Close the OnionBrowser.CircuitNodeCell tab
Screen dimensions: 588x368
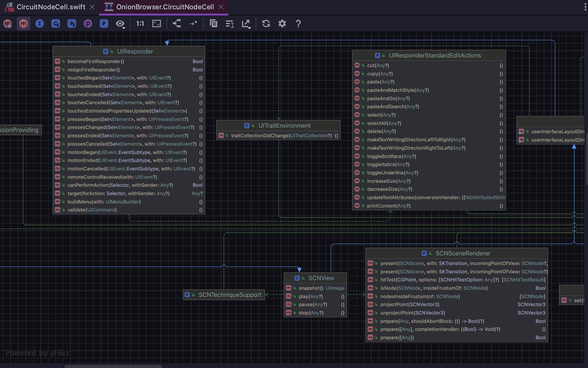click(221, 7)
